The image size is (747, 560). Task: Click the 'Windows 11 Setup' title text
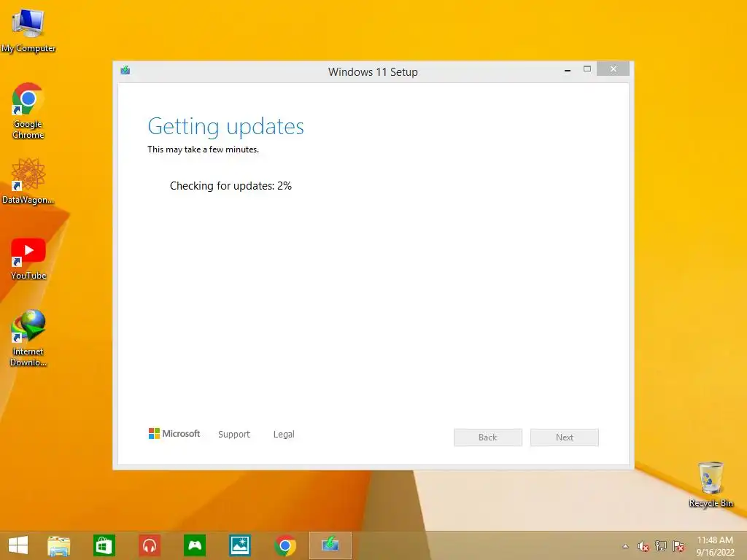pyautogui.click(x=373, y=72)
